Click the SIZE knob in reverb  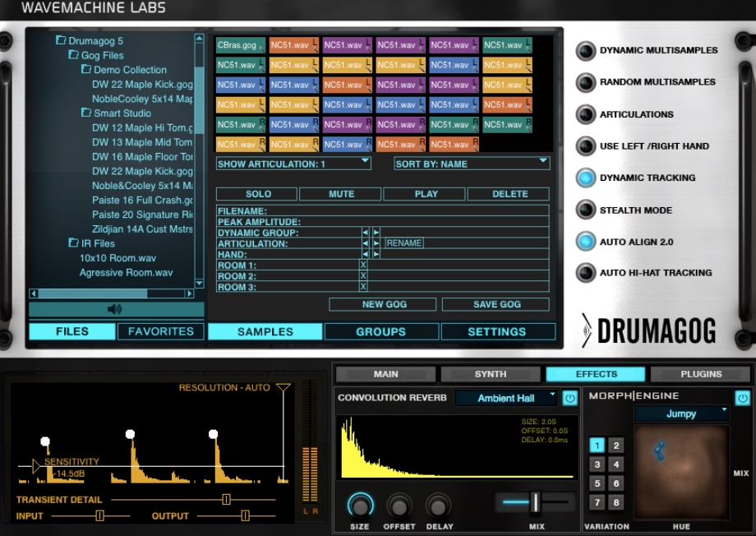(x=360, y=506)
